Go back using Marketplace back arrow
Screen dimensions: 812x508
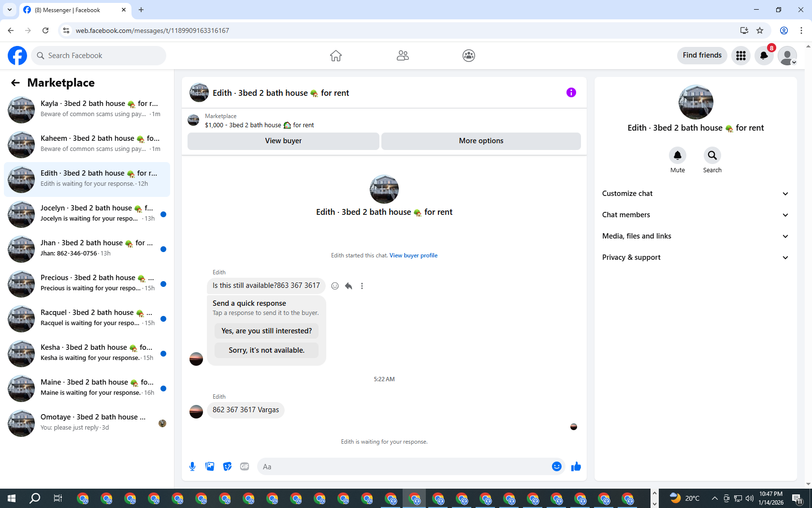[15, 83]
